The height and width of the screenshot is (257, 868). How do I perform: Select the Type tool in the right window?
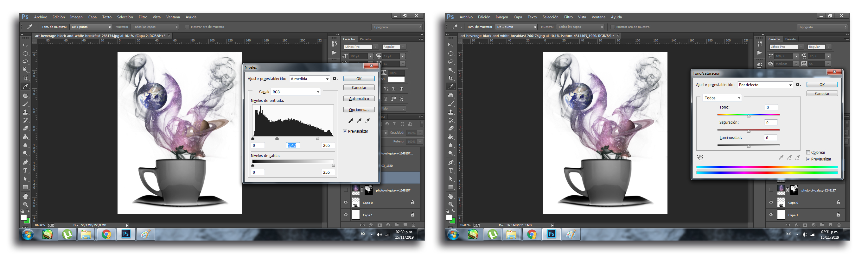(x=450, y=171)
